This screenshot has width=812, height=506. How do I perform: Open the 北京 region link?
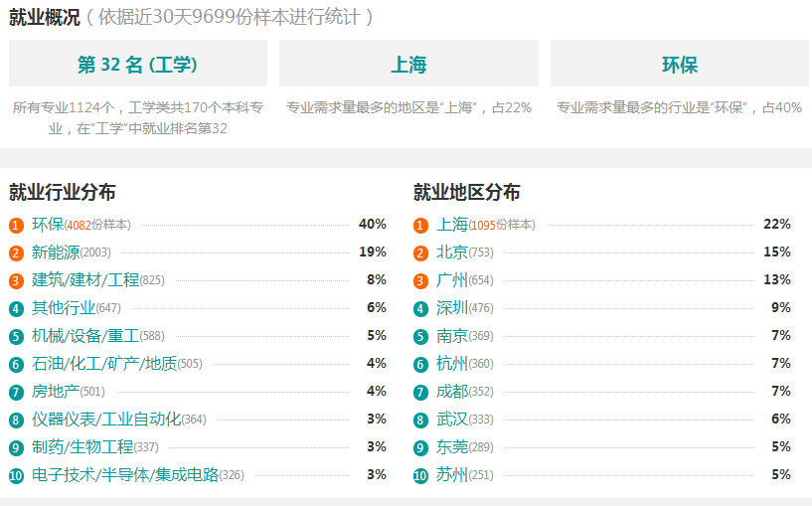pyautogui.click(x=452, y=253)
